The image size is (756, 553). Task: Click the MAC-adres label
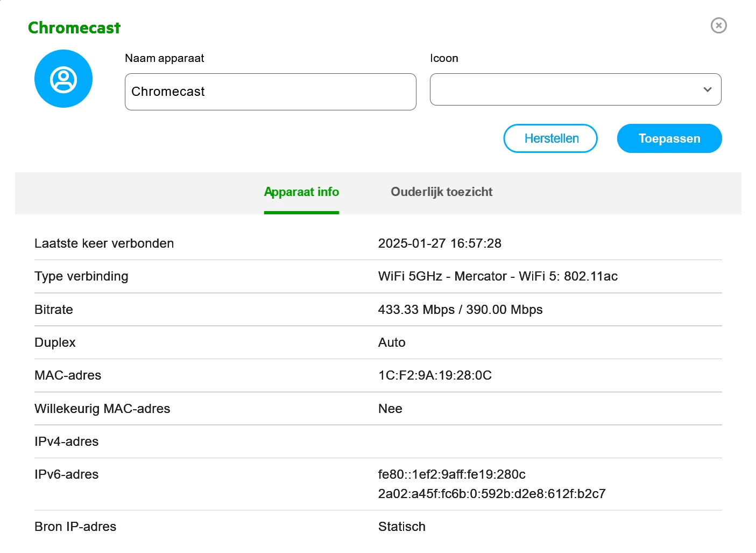68,375
